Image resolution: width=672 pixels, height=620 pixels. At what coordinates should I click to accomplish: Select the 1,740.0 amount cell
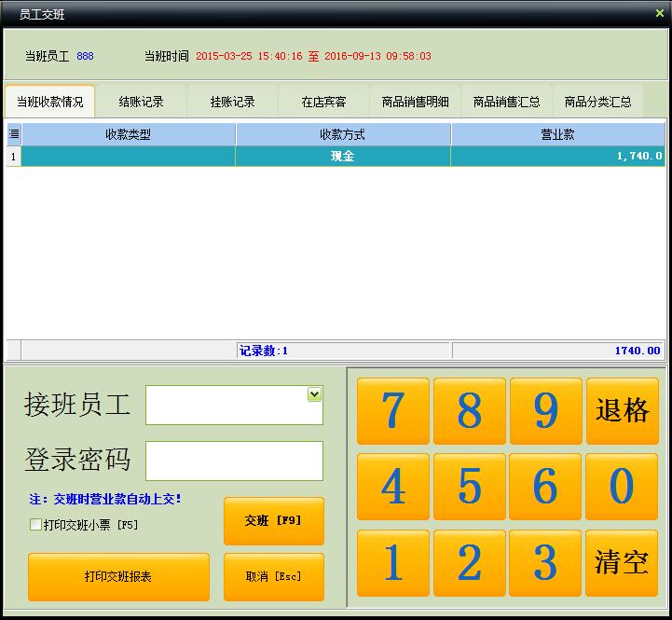(557, 156)
